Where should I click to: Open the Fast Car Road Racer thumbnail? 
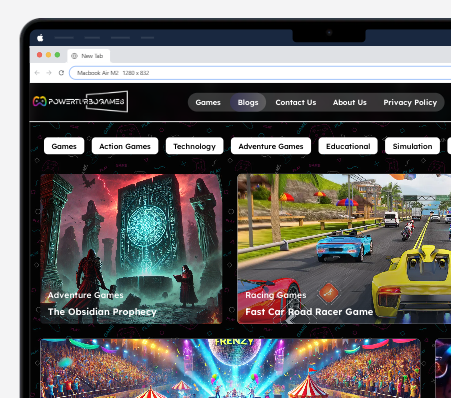pos(344,248)
